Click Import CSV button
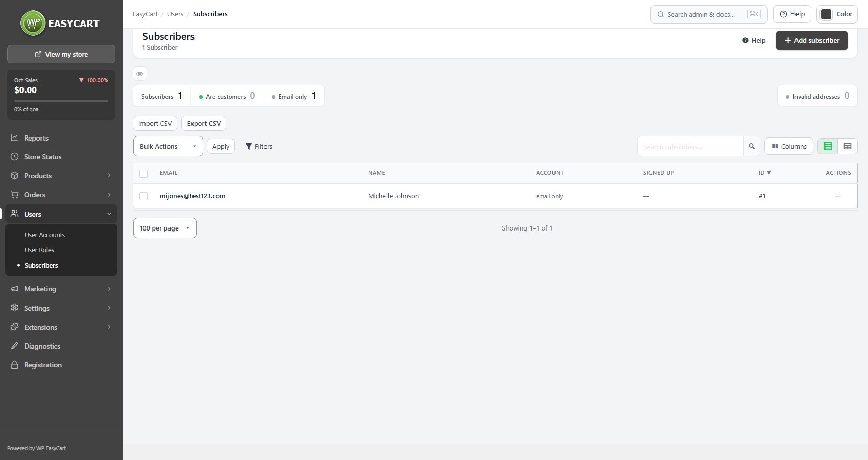Image resolution: width=868 pixels, height=460 pixels. (x=155, y=123)
